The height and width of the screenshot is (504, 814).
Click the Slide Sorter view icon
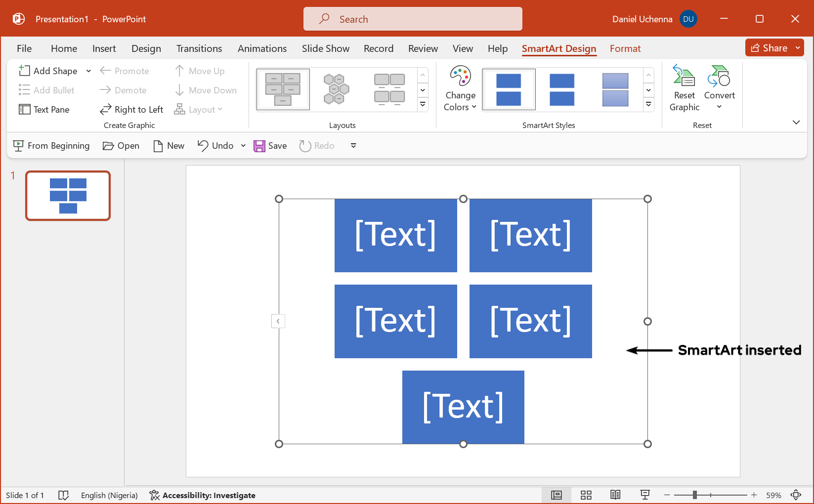click(586, 495)
